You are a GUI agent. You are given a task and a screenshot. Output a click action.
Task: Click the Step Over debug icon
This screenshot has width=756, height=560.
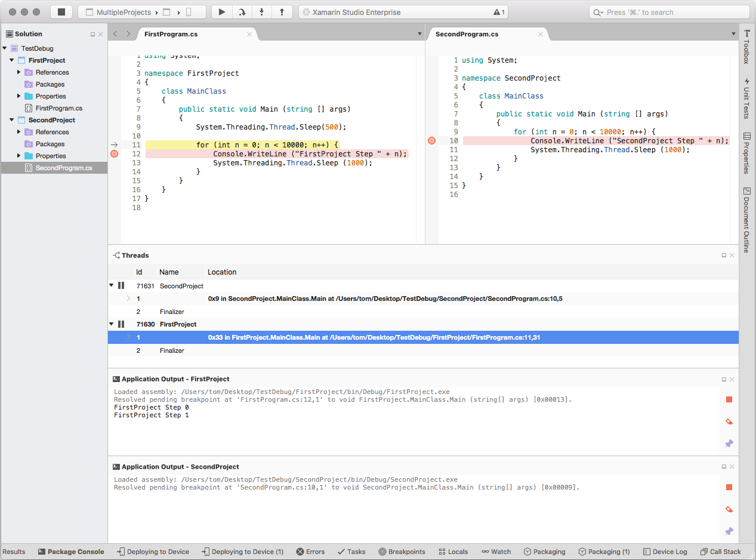pyautogui.click(x=241, y=11)
